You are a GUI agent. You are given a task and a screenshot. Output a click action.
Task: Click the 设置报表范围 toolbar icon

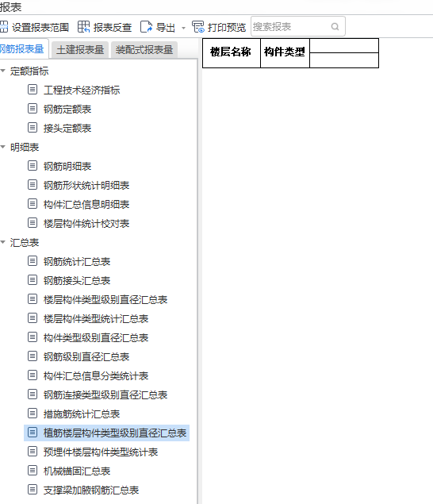[3, 27]
